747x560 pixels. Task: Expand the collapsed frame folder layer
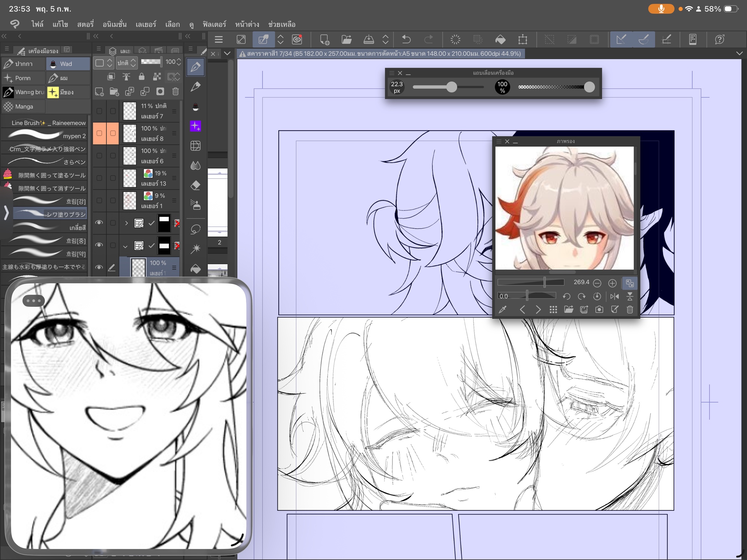(x=126, y=223)
